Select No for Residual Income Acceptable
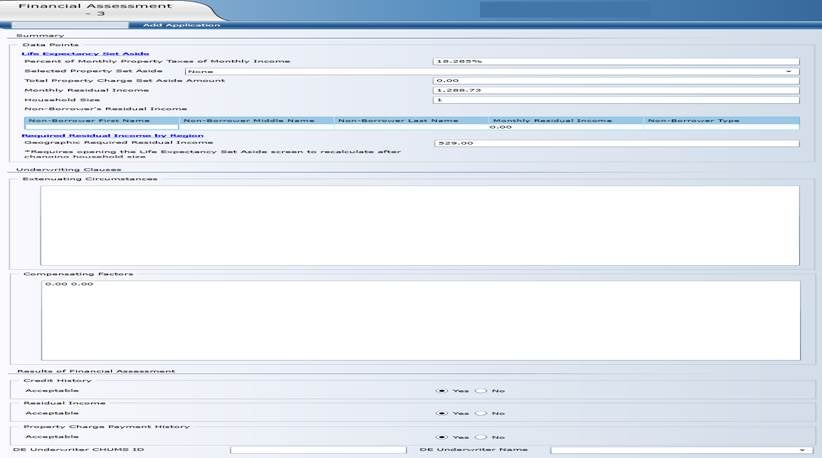The width and height of the screenshot is (822, 458). pos(481,413)
